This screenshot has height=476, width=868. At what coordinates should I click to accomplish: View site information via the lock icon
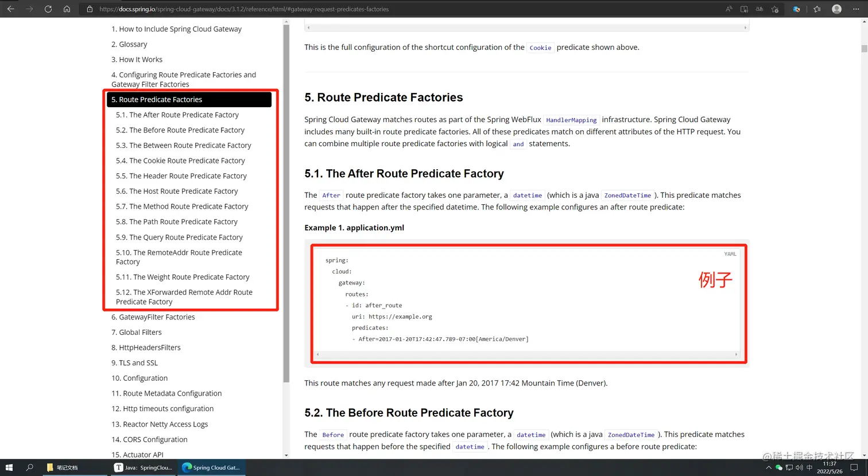coord(90,9)
